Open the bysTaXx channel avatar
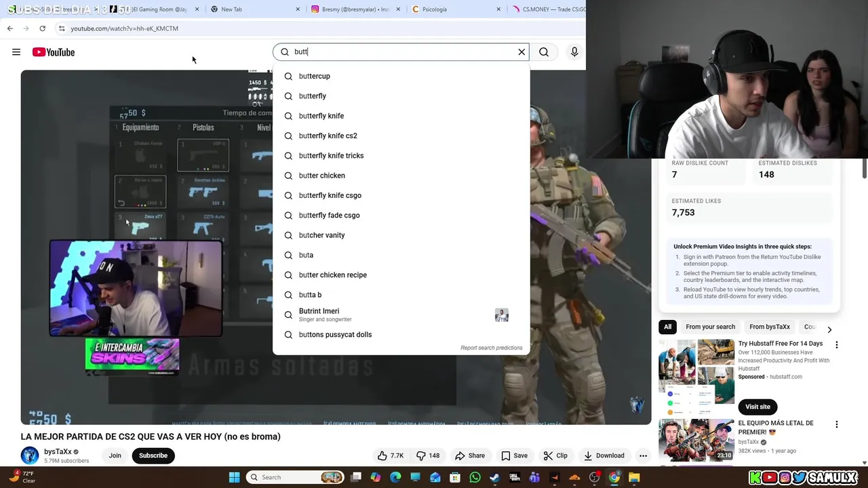The image size is (868, 488). pos(30,455)
